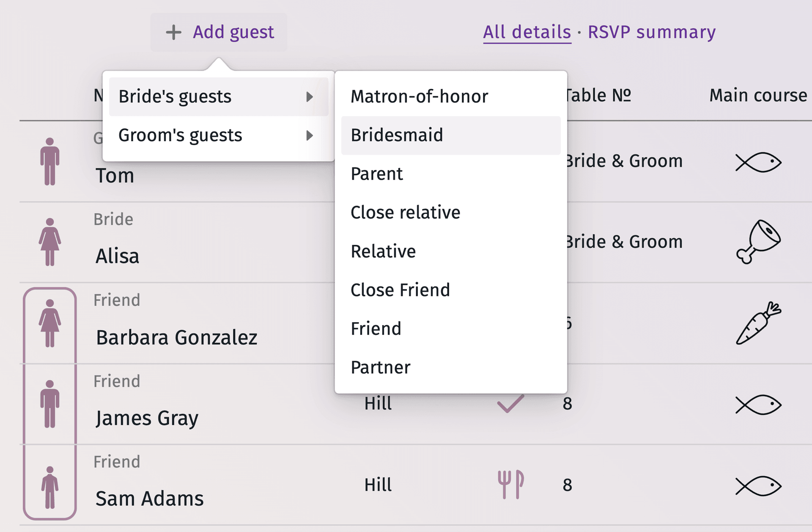
Task: Select Bridesmaid from the submenu
Action: tap(397, 135)
